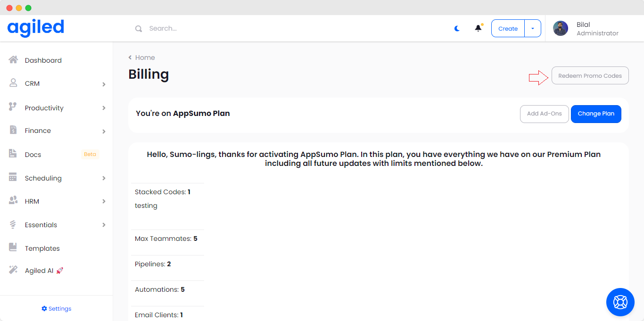Expand the Scheduling submenu chevron
644x321 pixels.
(104, 178)
